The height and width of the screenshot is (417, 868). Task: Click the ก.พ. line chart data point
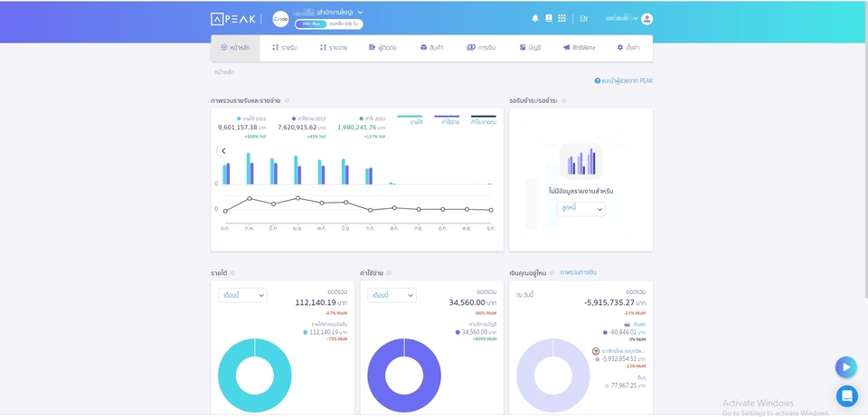tap(250, 198)
